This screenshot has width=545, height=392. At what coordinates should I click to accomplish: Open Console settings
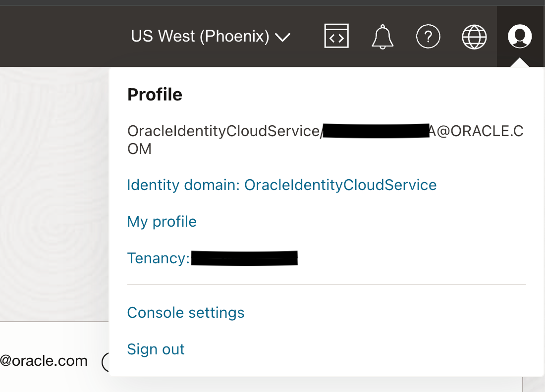pos(186,313)
